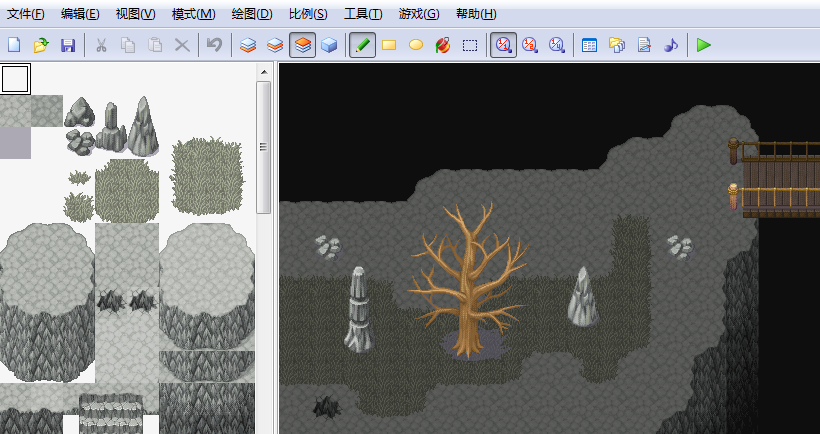Click the tileset palette scrollbar thumb

264,147
